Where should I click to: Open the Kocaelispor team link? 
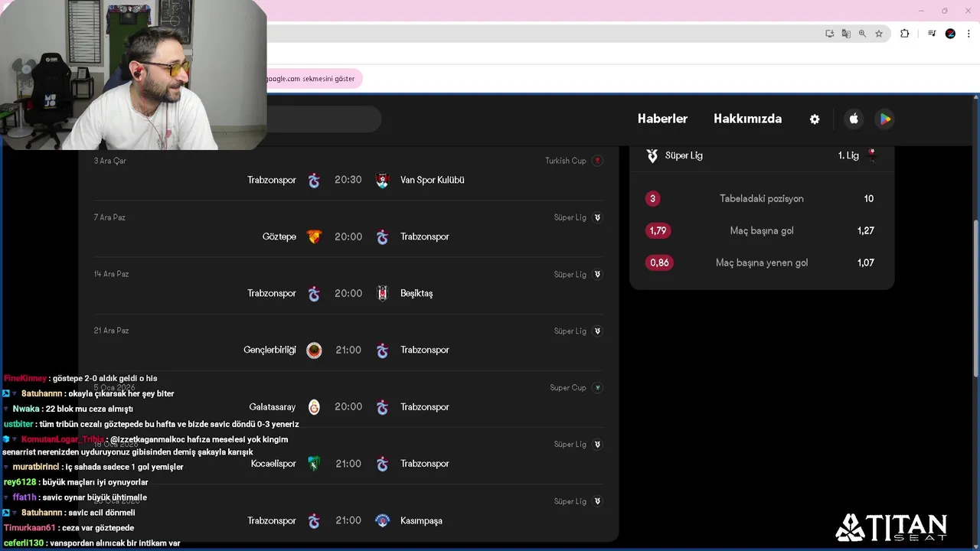273,464
